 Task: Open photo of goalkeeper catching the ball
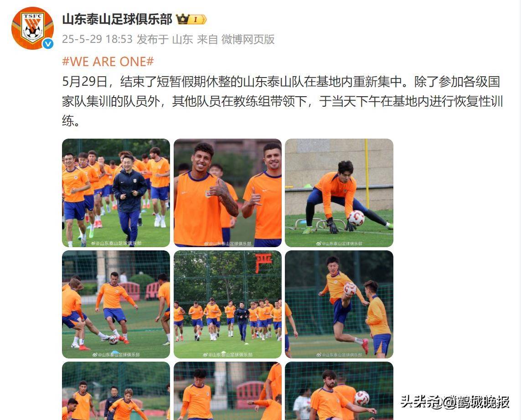pos(339,193)
